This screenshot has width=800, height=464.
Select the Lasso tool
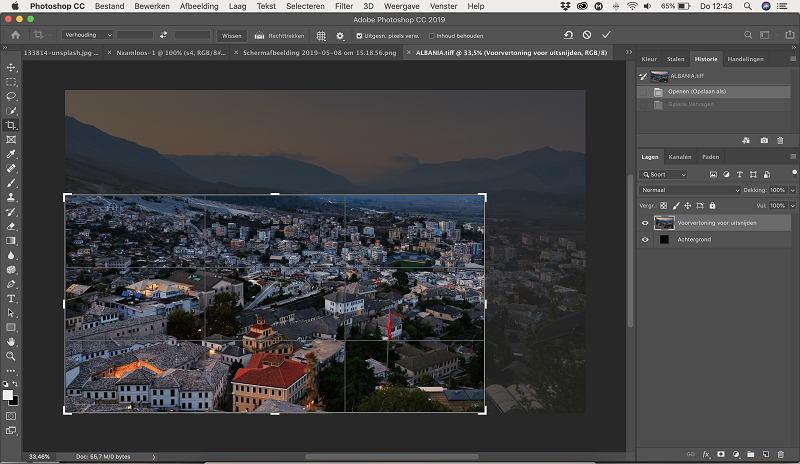point(11,96)
